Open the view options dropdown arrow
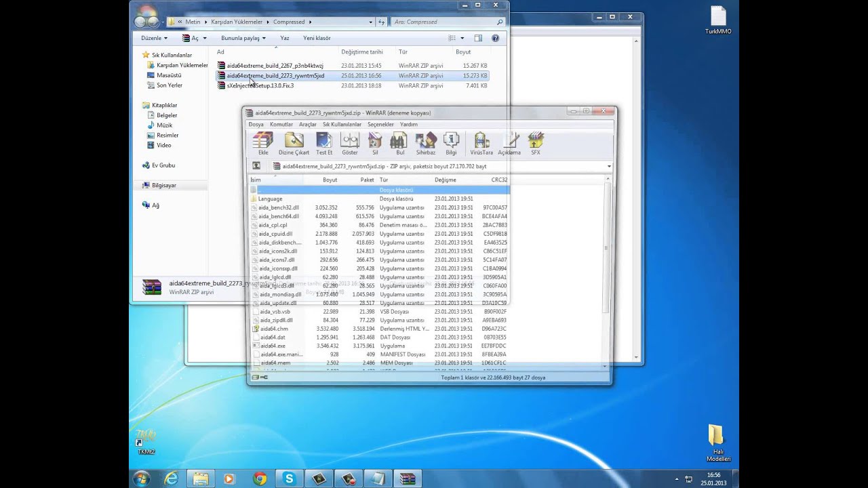This screenshot has height=488, width=868. (x=462, y=38)
